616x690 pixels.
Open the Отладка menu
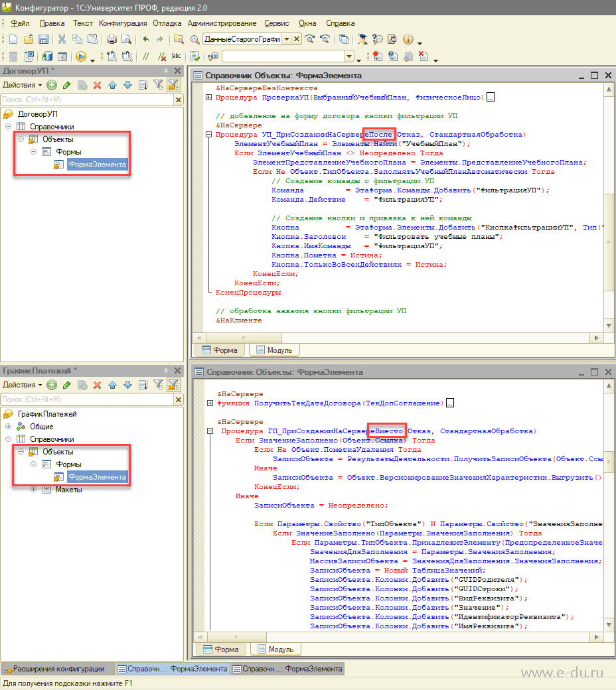(x=167, y=23)
